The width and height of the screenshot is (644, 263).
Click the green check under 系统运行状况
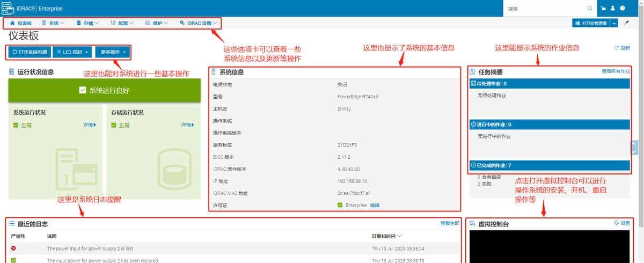point(16,125)
